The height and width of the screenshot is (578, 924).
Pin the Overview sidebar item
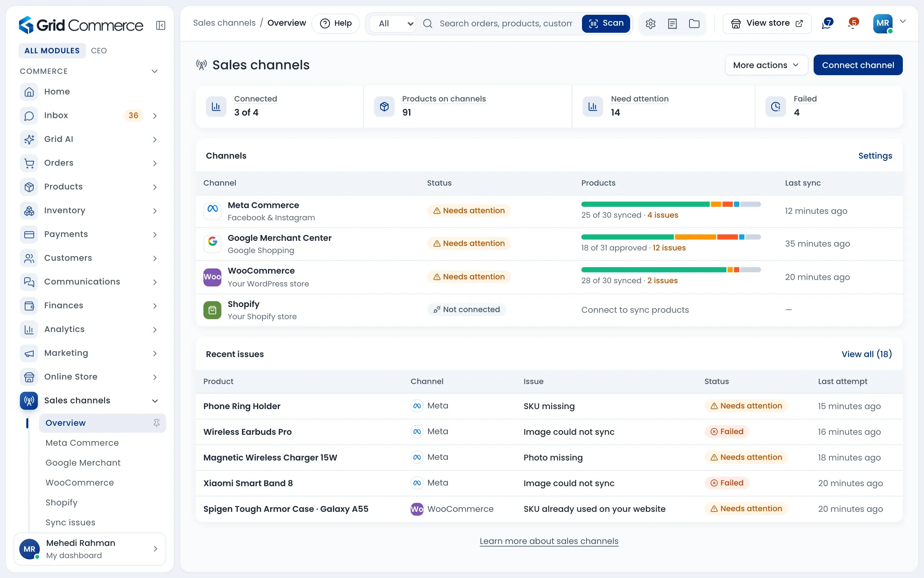point(157,423)
